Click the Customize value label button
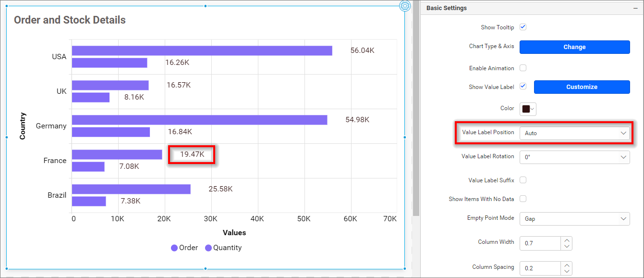Viewport: 644px width, 278px height. pos(582,87)
